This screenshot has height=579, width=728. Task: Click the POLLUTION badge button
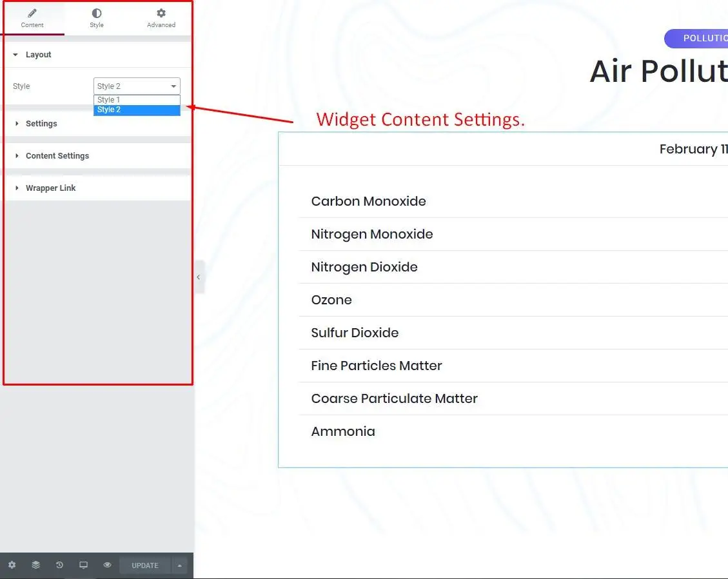696,39
